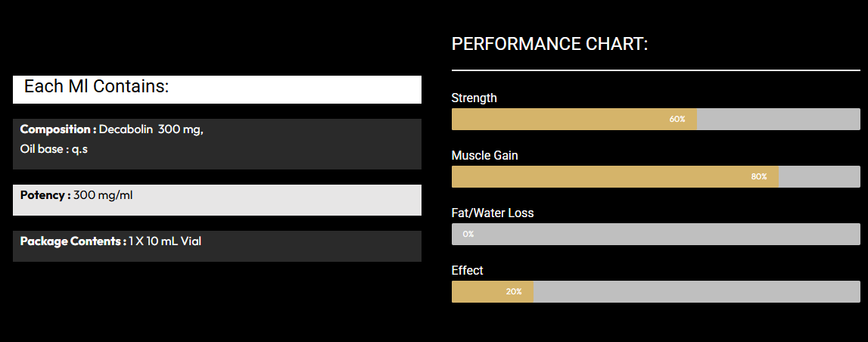Click the gray unfilled end of Muscle Gain bar

click(819, 177)
